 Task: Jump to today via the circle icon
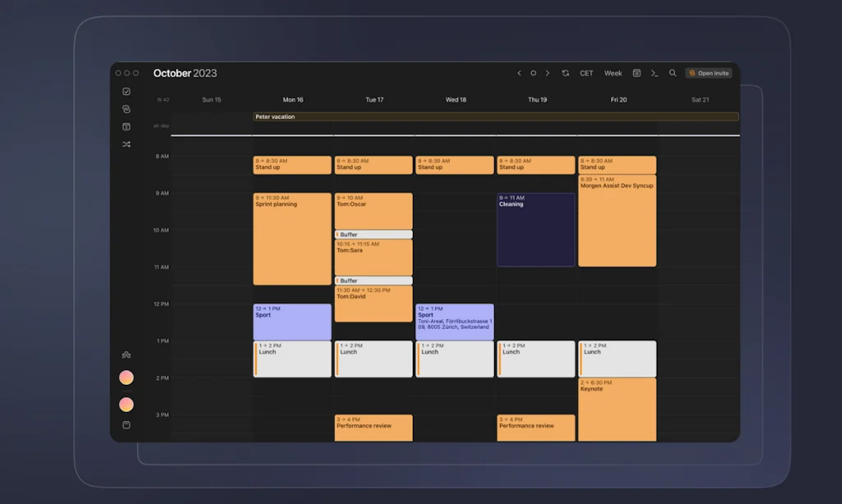tap(533, 73)
